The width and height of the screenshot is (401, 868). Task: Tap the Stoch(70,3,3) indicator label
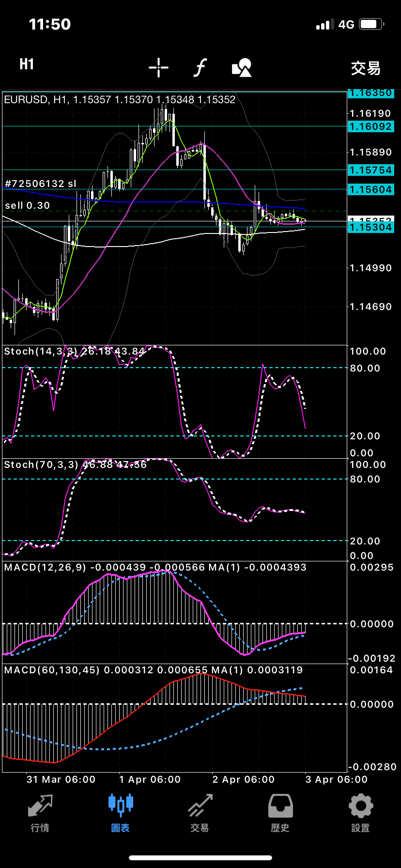pyautogui.click(x=41, y=465)
